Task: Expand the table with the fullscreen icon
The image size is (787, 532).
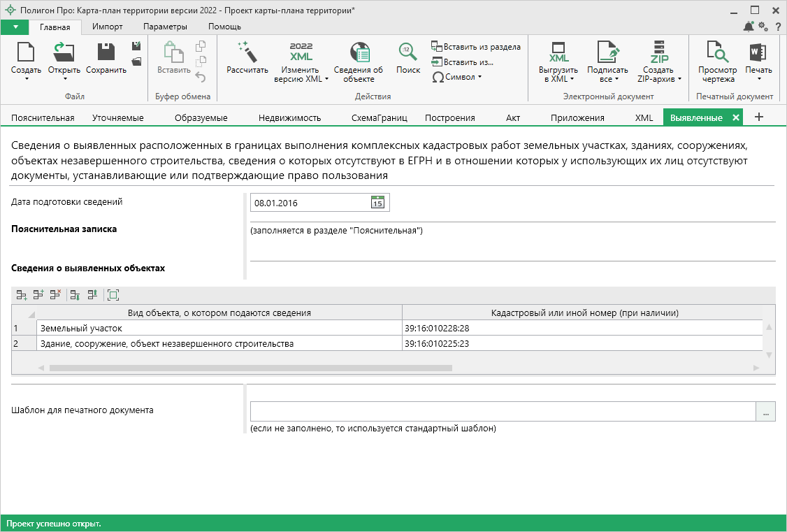Action: point(113,295)
